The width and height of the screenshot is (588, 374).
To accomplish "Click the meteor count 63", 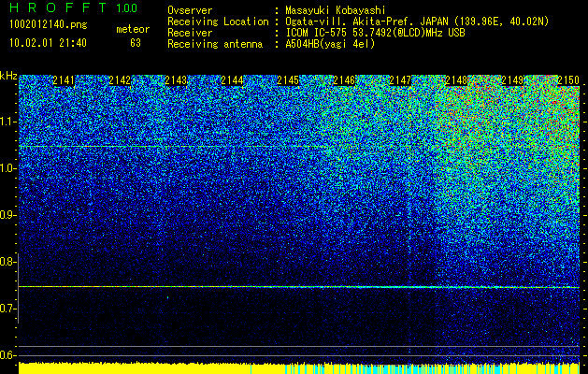I will point(136,43).
